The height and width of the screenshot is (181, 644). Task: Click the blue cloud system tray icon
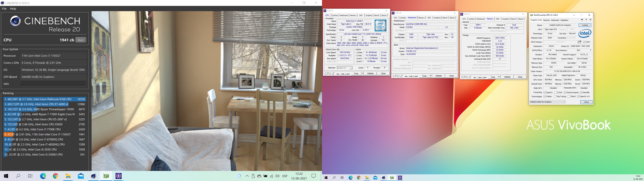tap(238, 176)
